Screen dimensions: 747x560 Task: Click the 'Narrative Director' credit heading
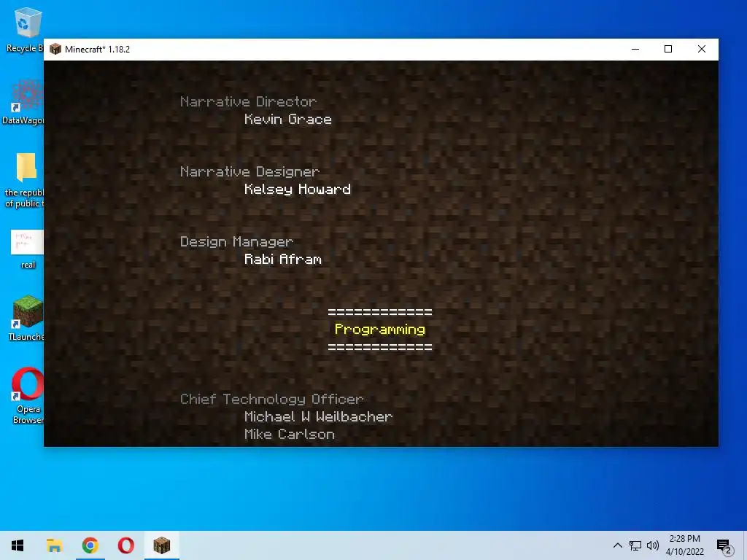tap(248, 101)
